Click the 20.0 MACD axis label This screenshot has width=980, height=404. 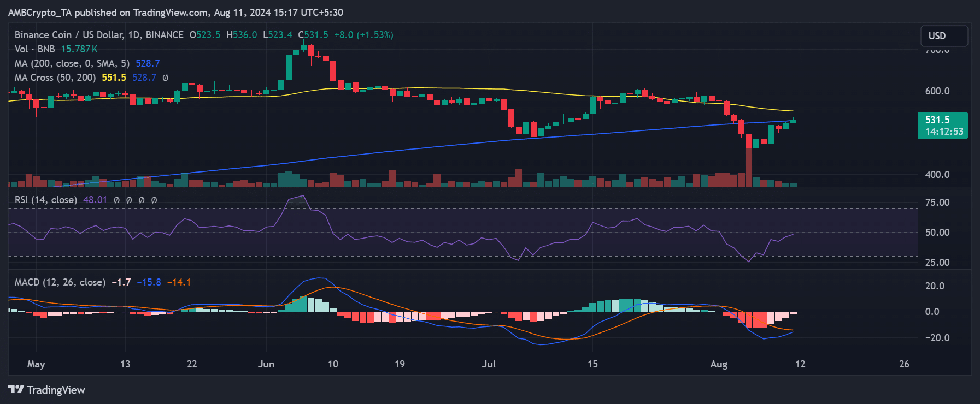click(935, 286)
